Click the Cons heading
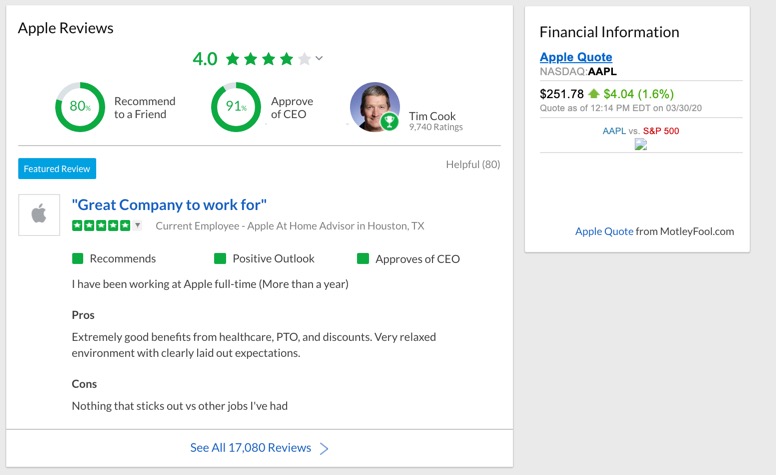 [84, 384]
